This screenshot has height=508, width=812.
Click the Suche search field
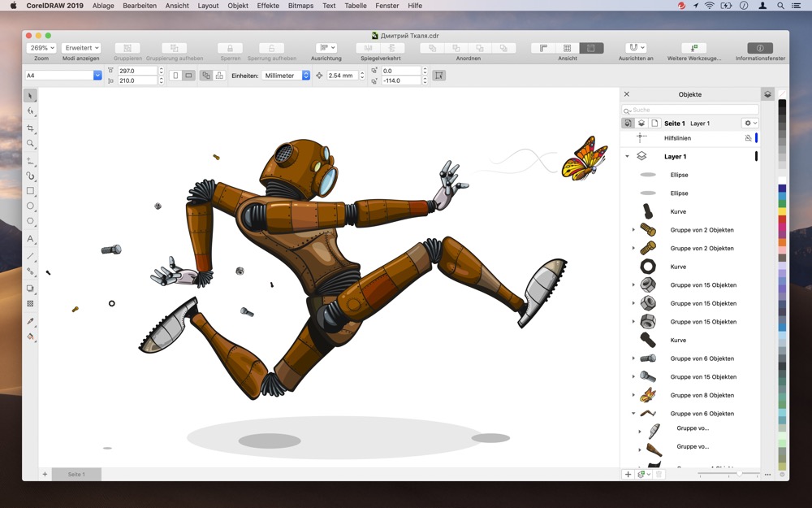click(690, 110)
